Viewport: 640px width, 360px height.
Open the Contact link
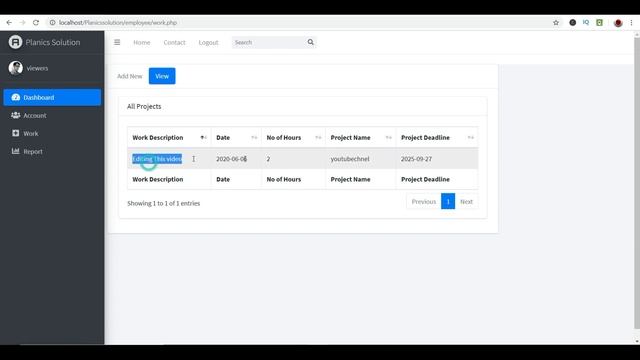(174, 42)
